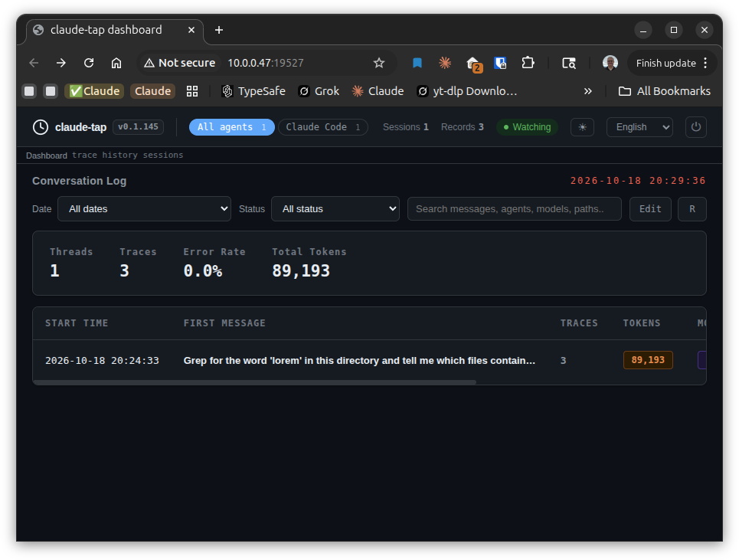Screen dimensions: 739x560
Task: Toggle the Watching status indicator
Action: [527, 127]
